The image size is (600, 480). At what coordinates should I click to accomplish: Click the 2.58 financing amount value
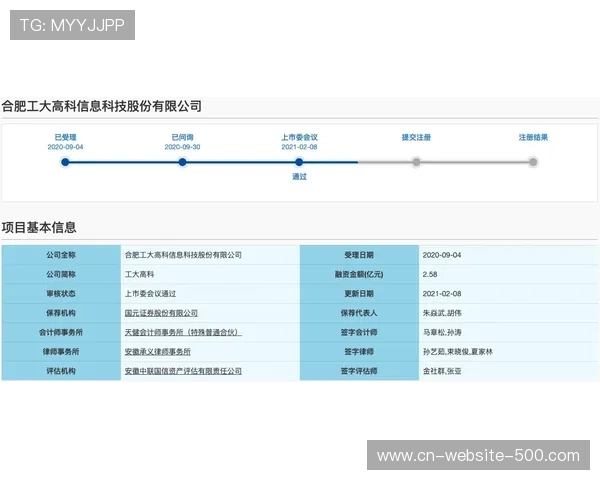tap(430, 274)
